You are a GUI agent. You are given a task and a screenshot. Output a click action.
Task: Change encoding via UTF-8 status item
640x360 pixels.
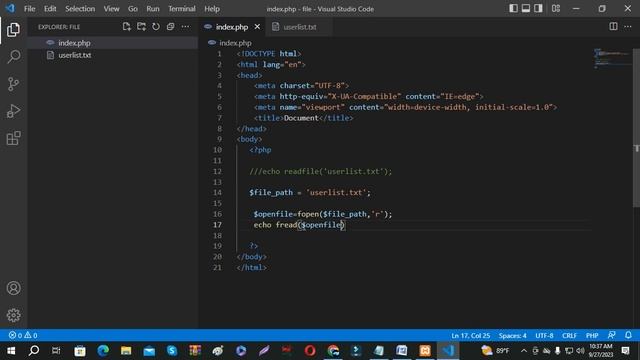coord(544,336)
